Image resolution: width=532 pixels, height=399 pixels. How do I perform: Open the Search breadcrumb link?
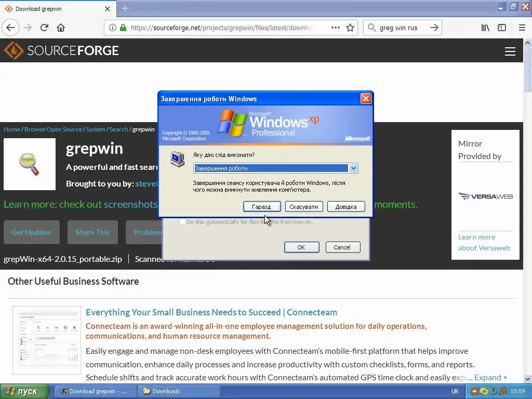tap(118, 129)
